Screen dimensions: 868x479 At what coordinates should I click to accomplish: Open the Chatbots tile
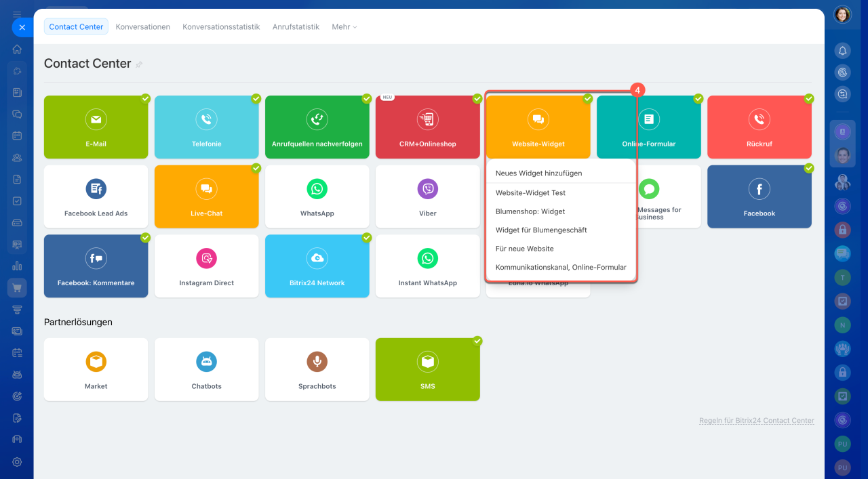tap(206, 369)
